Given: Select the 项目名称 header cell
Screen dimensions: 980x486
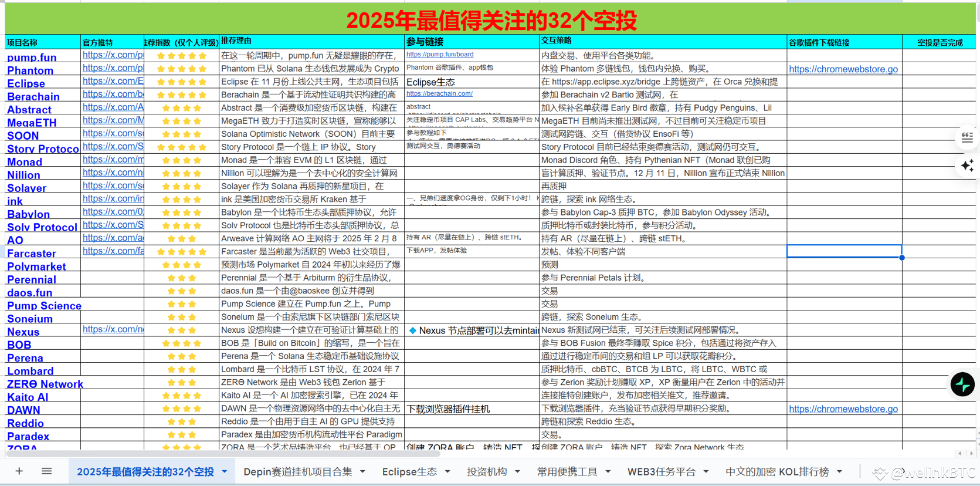Looking at the screenshot, I should tap(43, 42).
